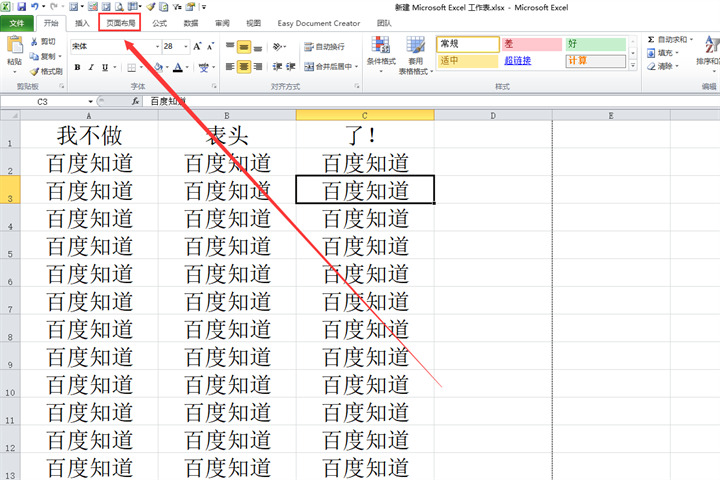
Task: Open Merge and Center 合并后居中 dropdown arrow
Action: click(357, 67)
